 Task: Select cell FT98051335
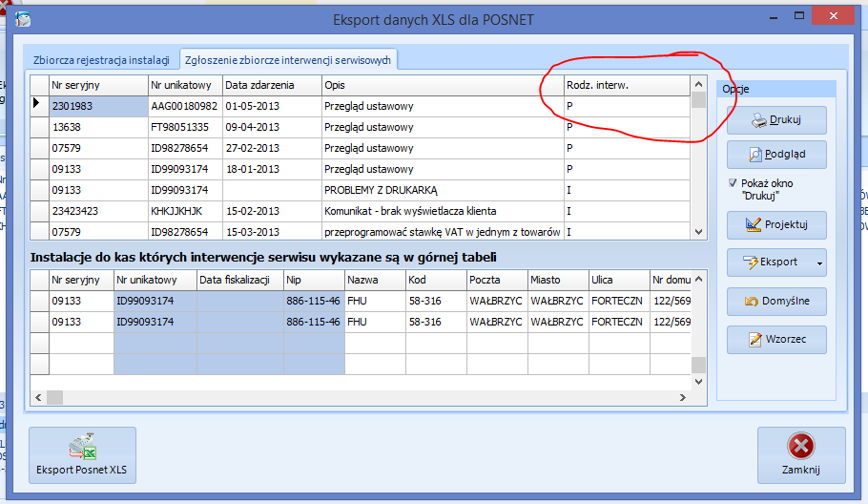pyautogui.click(x=185, y=127)
